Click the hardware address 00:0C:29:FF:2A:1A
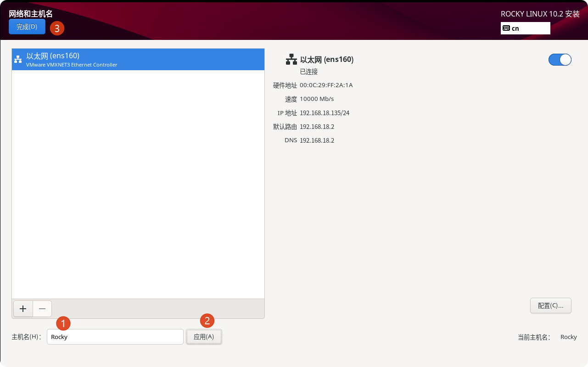This screenshot has height=367, width=588. coord(326,85)
